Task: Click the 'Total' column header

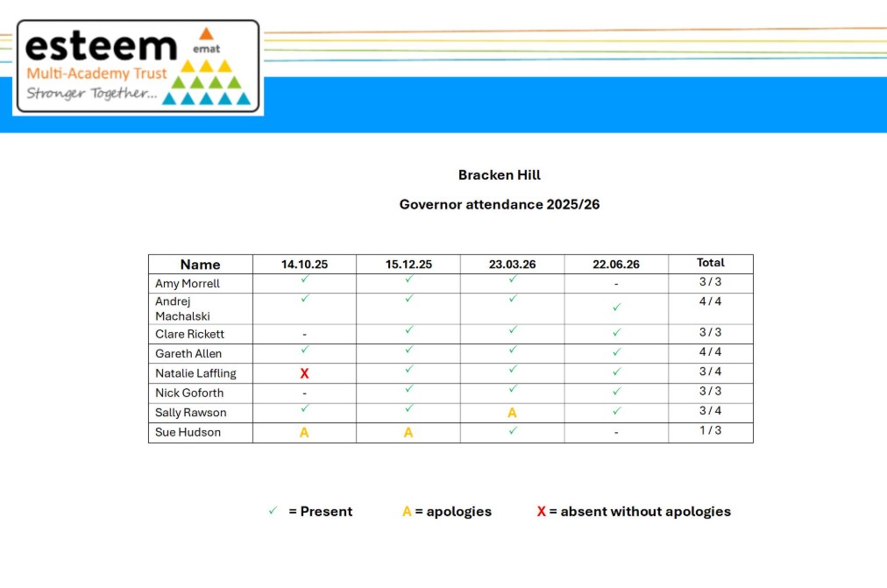Action: [x=711, y=262]
